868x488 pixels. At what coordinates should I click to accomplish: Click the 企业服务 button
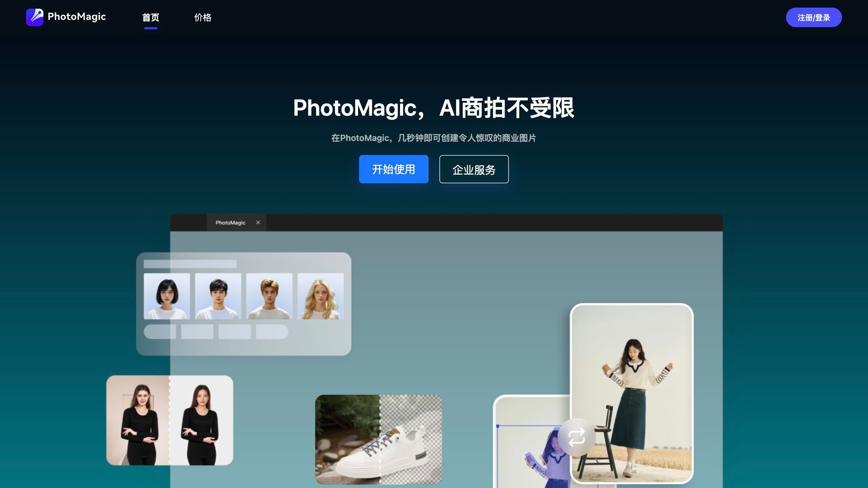(x=474, y=169)
